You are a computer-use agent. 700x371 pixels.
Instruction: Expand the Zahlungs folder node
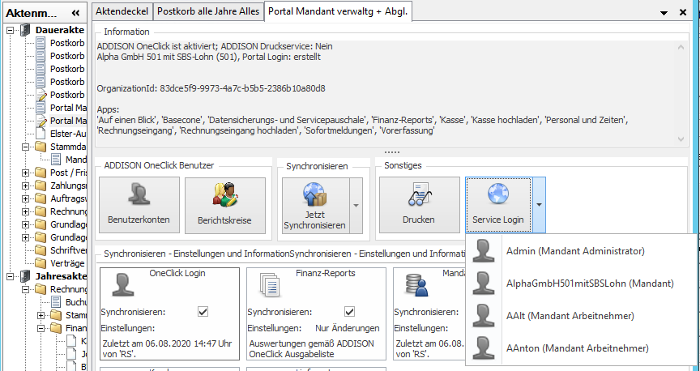(x=25, y=186)
